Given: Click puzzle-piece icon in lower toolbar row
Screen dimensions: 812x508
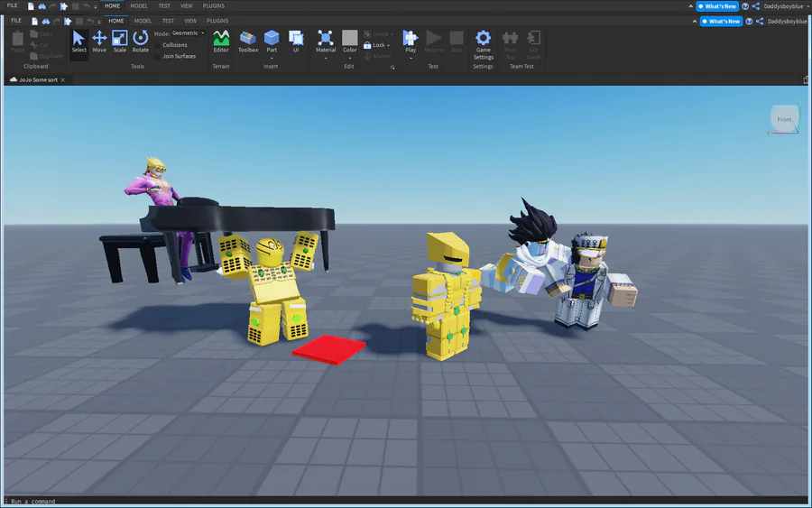Looking at the screenshot, I should (68, 22).
